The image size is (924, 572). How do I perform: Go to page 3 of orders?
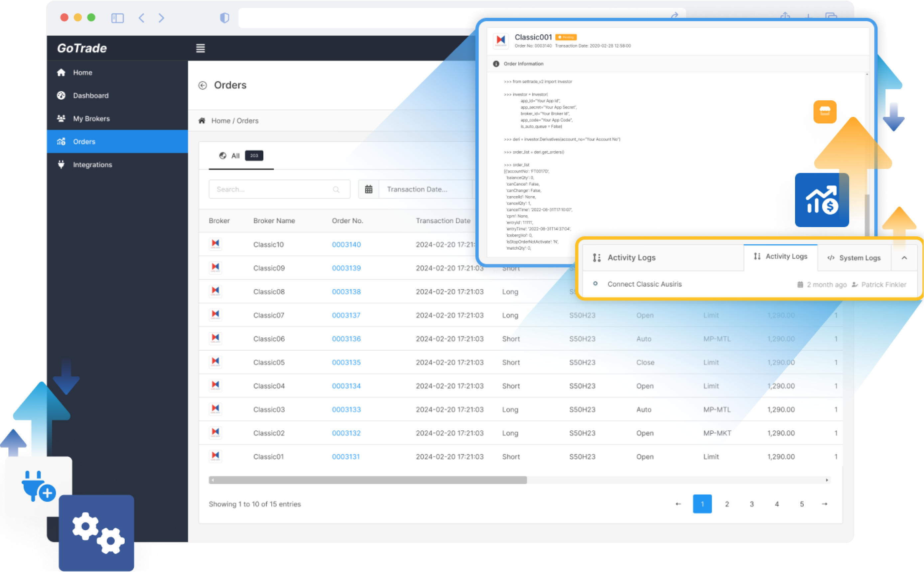tap(751, 504)
